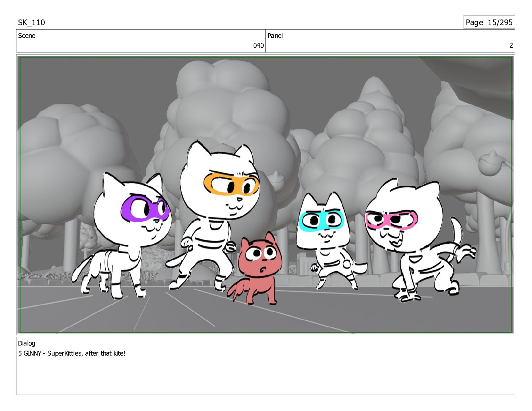This screenshot has width=532, height=411.
Task: Select the Page 15/295 indicator
Action: pyautogui.click(x=489, y=22)
